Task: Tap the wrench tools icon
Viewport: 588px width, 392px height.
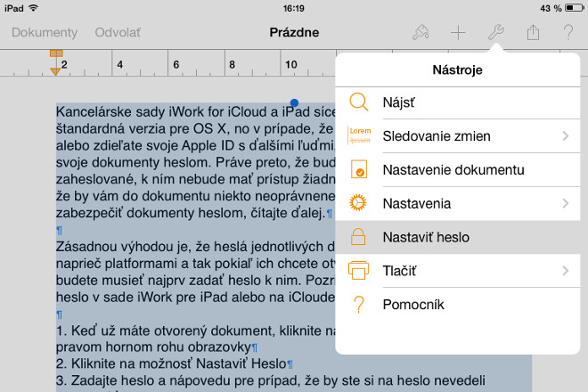Action: (495, 32)
